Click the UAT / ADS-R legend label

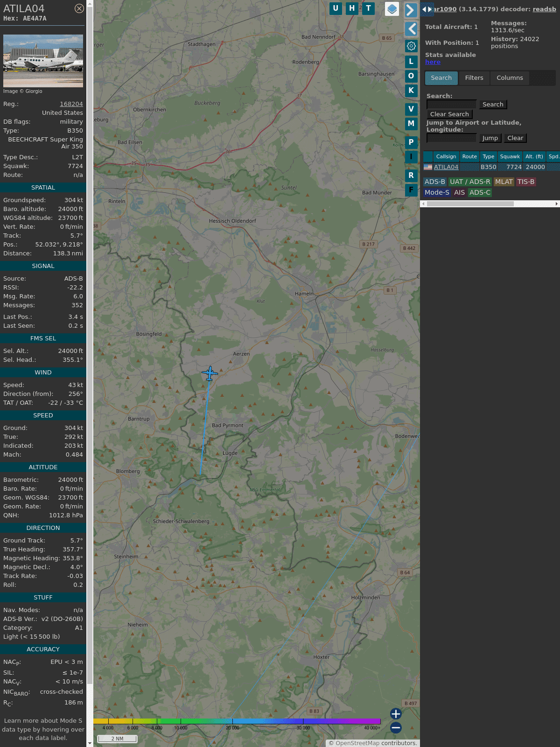(x=470, y=182)
